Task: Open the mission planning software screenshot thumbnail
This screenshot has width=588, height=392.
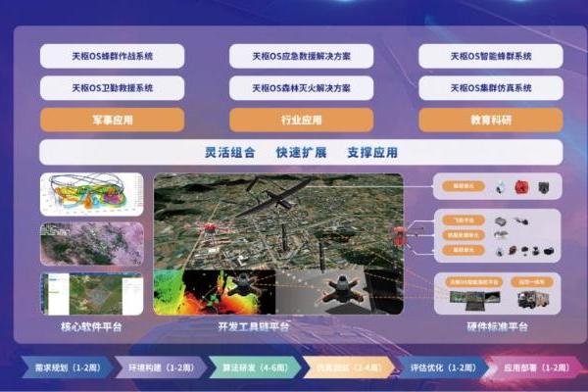Action: [92, 294]
